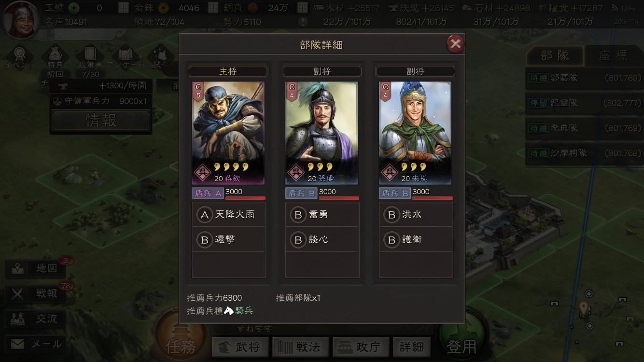Switch to the 部隊 tab

(x=555, y=56)
